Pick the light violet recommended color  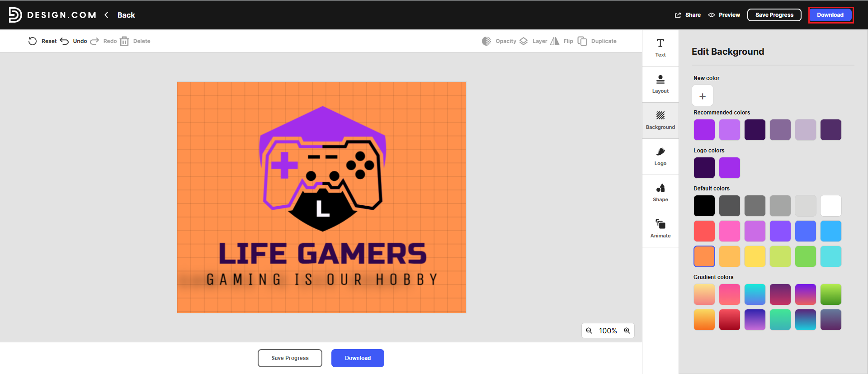click(x=730, y=130)
